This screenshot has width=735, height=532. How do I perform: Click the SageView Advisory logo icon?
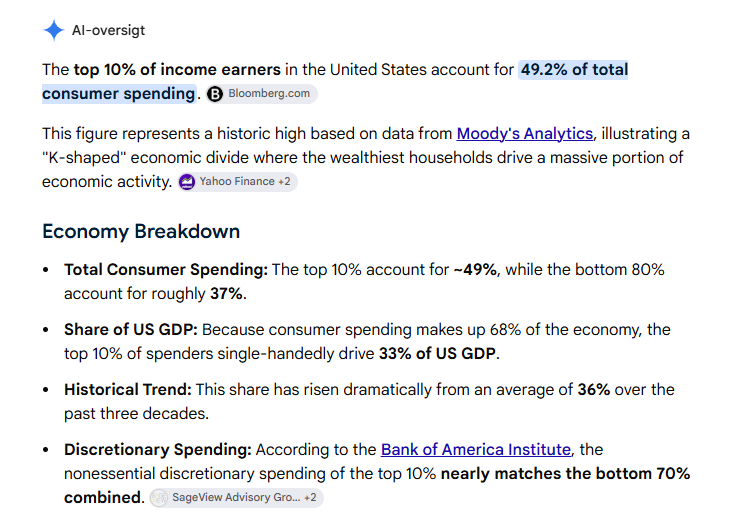[159, 498]
